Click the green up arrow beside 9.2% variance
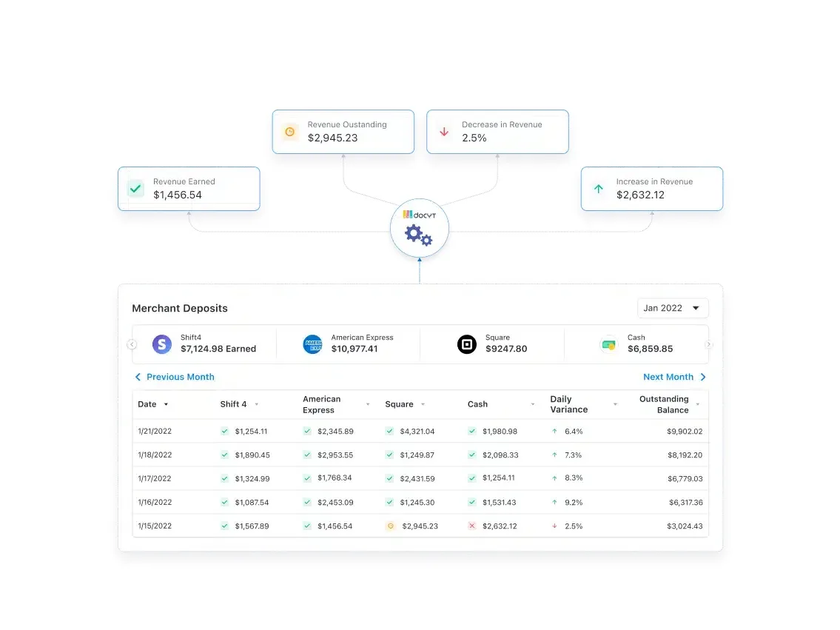840x630 pixels. (554, 503)
